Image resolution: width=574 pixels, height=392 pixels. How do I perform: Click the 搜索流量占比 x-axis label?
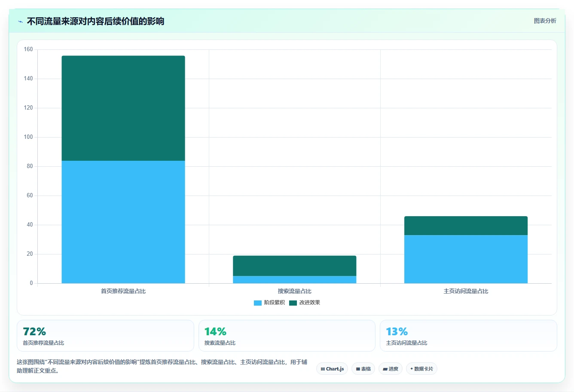click(x=295, y=291)
